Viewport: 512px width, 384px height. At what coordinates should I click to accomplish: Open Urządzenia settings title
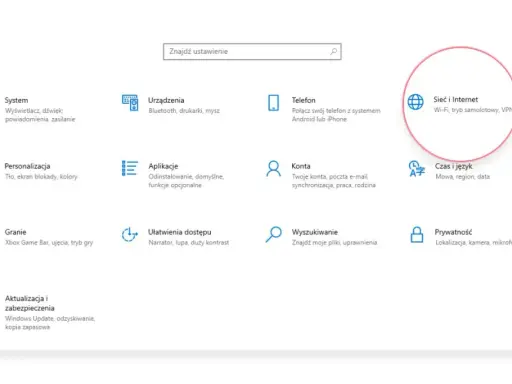166,100
